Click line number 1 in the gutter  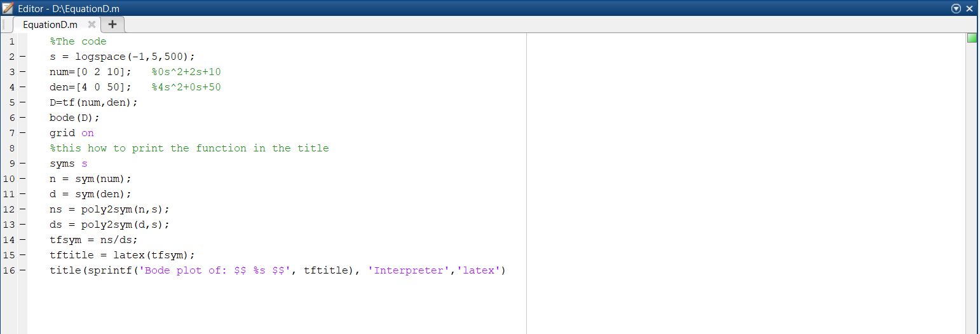pos(12,41)
